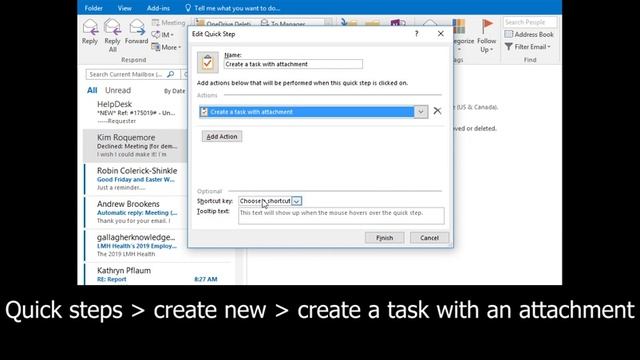
Task: Click 'Tell me what you want to do' box
Action: [232, 8]
